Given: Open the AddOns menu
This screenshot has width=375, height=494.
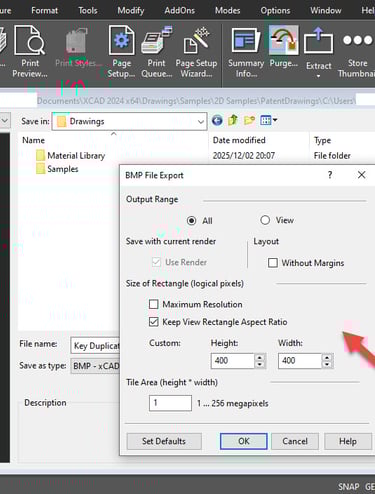Looking at the screenshot, I should click(x=179, y=10).
